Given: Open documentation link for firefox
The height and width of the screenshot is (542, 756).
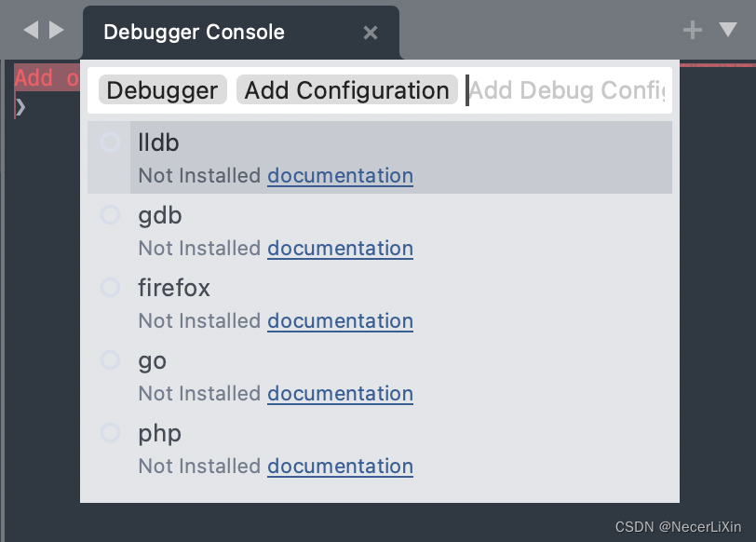Looking at the screenshot, I should click(x=340, y=321).
